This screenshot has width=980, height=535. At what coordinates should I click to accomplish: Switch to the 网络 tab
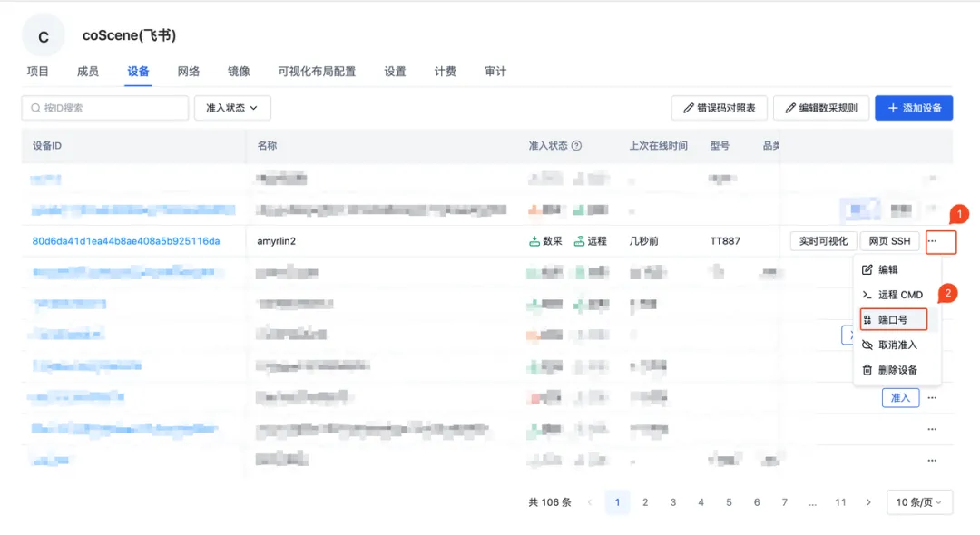188,71
